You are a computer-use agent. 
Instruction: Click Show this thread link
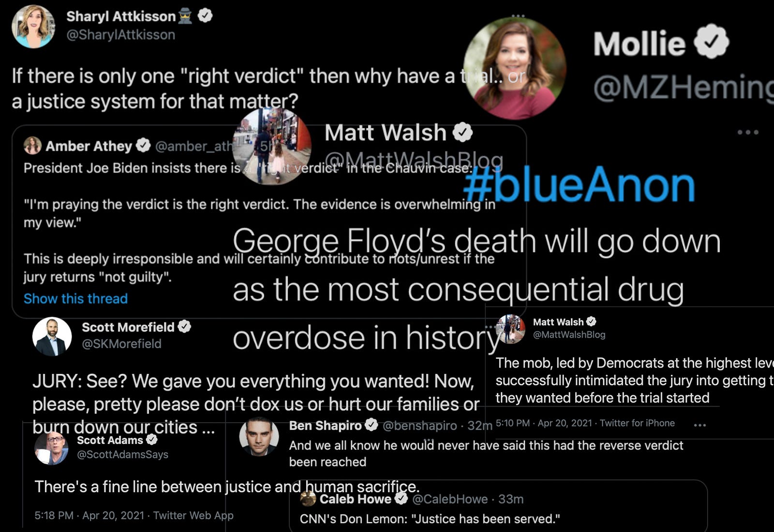point(75,298)
